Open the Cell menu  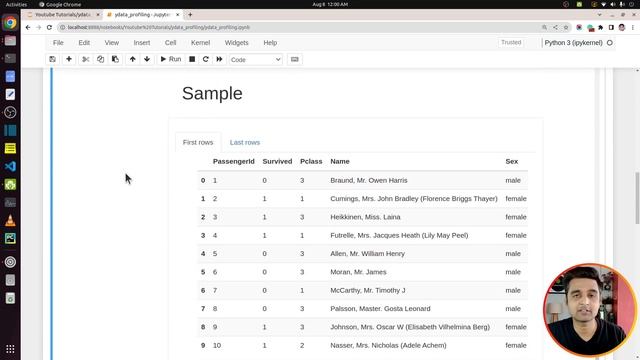170,43
